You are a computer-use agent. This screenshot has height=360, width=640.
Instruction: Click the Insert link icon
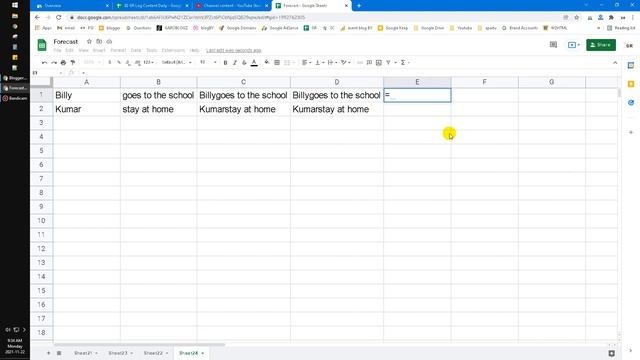(x=360, y=62)
